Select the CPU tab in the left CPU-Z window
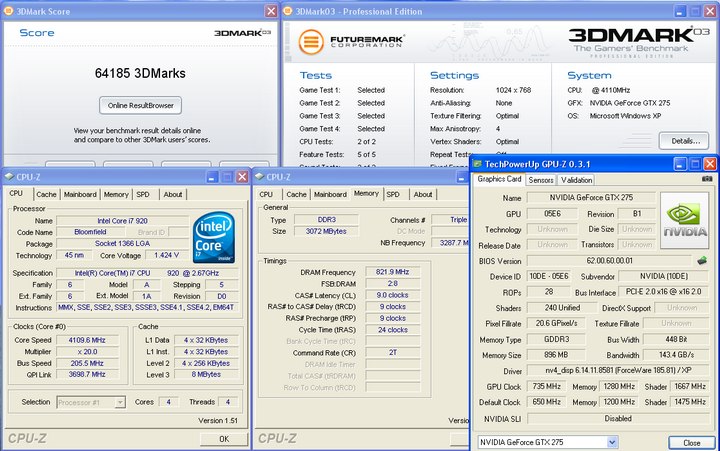The width and height of the screenshot is (720, 451). click(17, 193)
